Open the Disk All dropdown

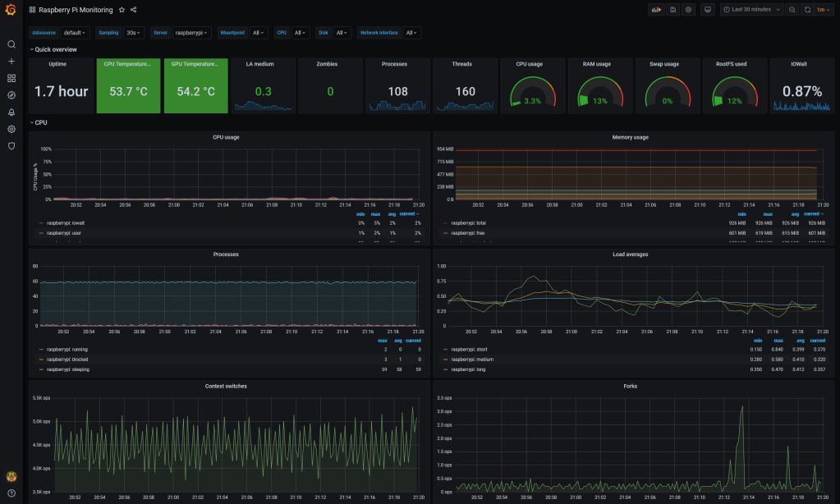point(342,33)
